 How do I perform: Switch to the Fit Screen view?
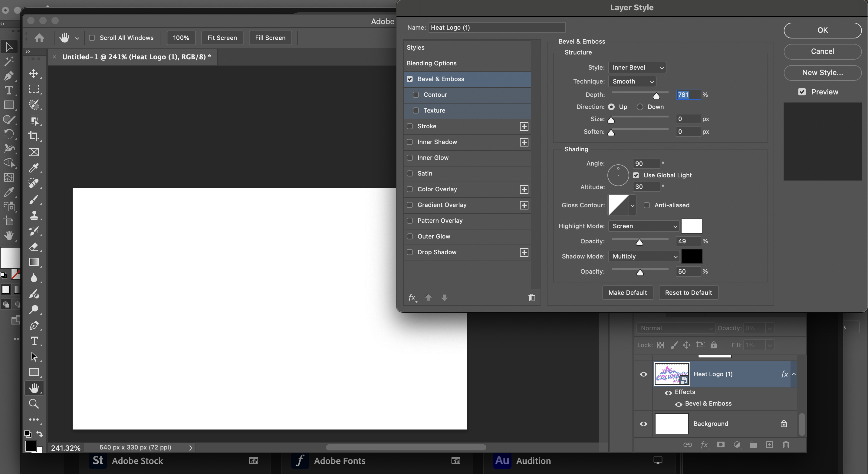coord(222,38)
